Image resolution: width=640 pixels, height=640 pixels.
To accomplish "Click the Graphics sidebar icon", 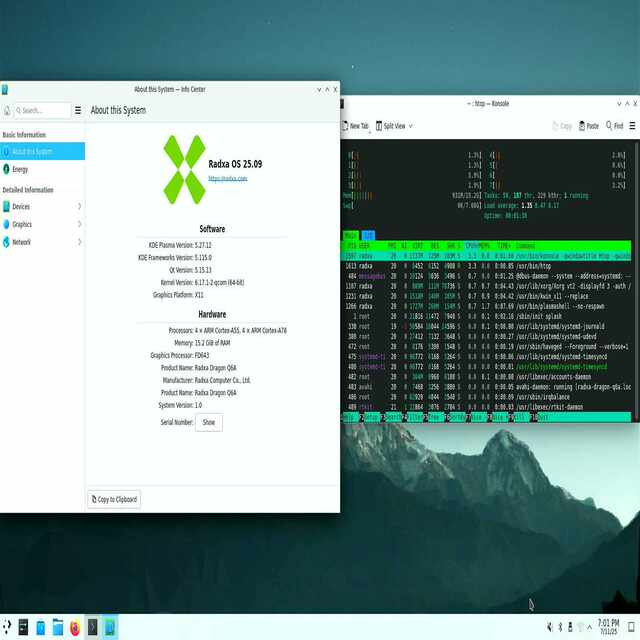I will (x=6, y=224).
